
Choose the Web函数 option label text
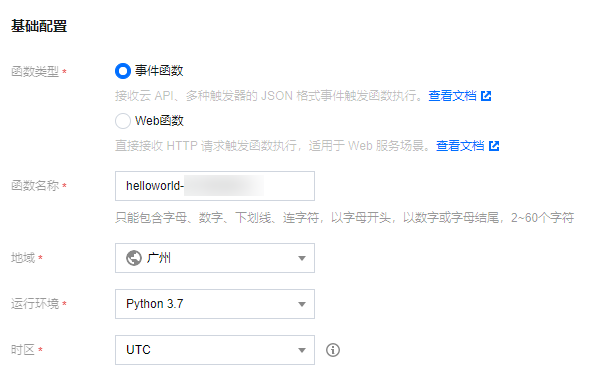pos(159,120)
